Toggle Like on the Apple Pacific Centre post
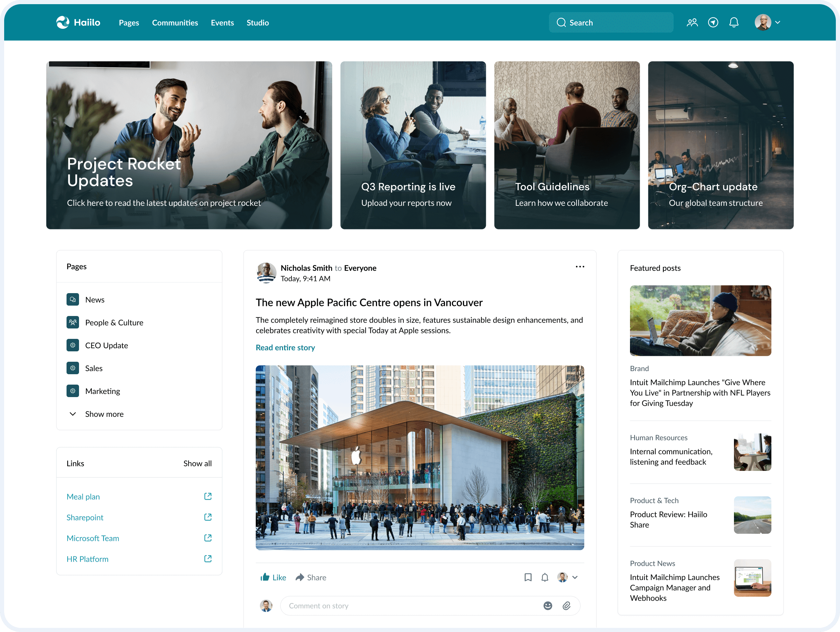This screenshot has width=840, height=632. 273,577
